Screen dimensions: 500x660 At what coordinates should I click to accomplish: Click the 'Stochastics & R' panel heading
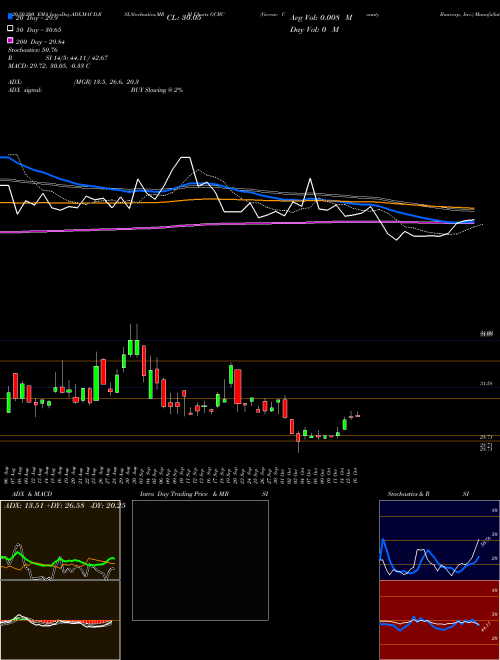[409, 494]
